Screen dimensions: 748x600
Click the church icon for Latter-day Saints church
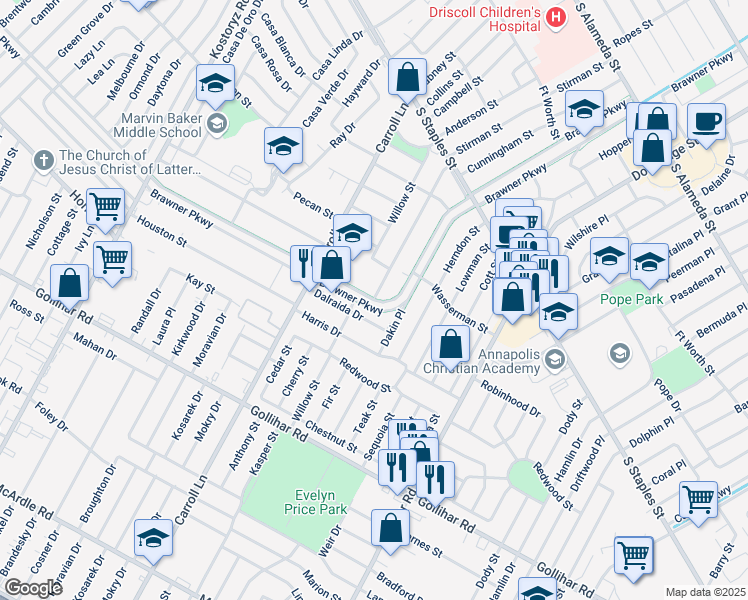(44, 161)
